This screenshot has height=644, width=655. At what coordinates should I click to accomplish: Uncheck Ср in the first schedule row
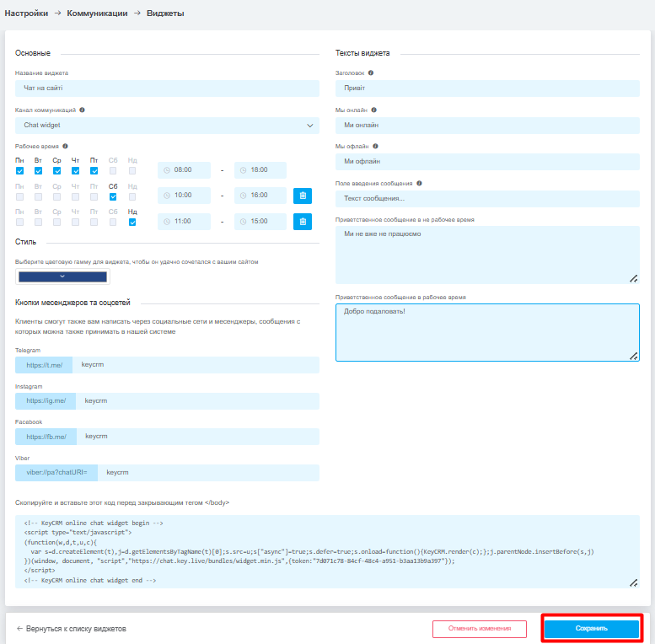point(56,171)
